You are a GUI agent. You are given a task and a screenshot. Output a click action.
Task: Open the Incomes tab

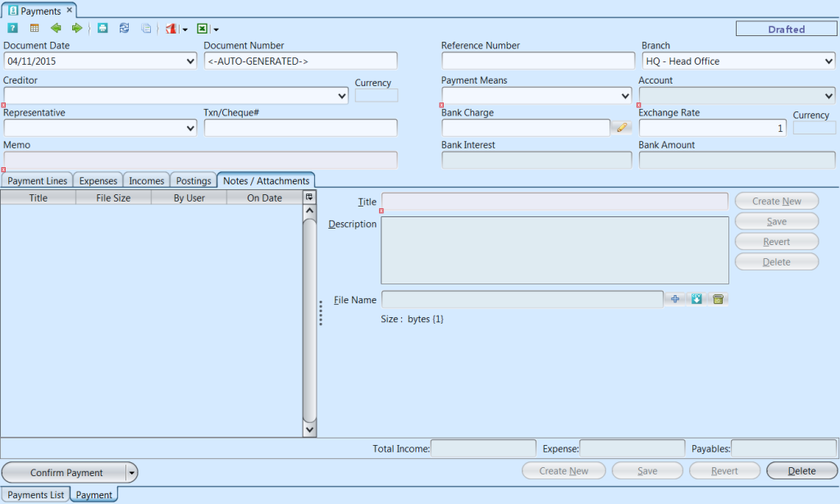146,181
